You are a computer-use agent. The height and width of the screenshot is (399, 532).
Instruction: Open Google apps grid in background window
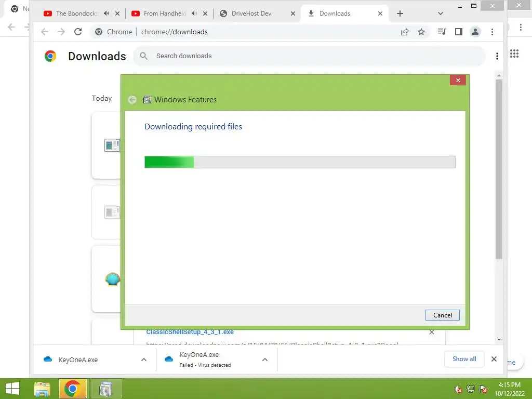coord(514,54)
